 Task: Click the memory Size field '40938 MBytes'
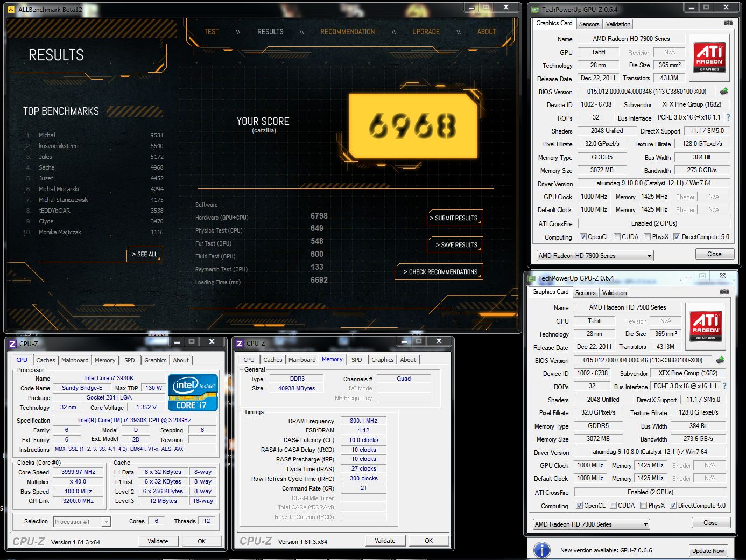click(x=297, y=388)
